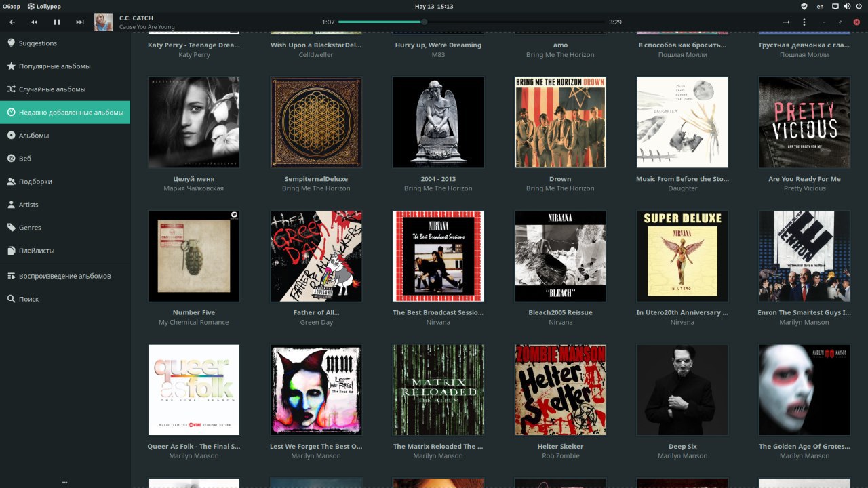Pause the currently playing track
This screenshot has height=488, width=868.
tap(57, 22)
